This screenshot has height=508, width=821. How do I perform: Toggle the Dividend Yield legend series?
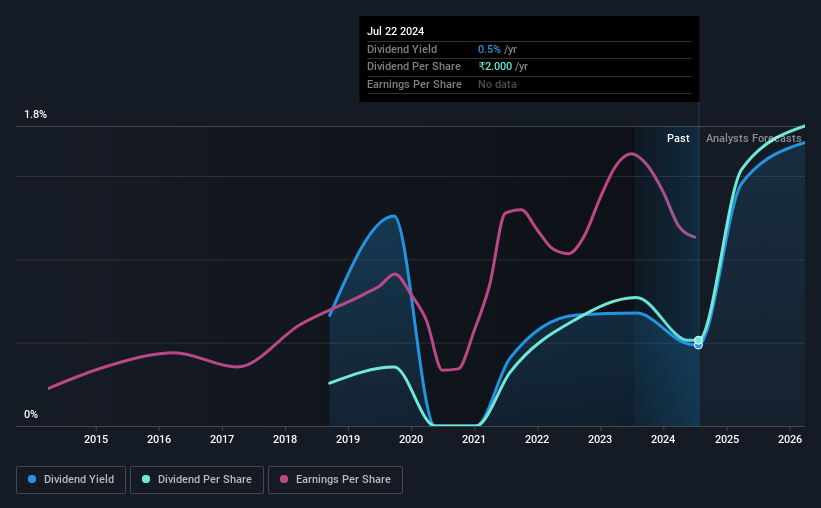coord(71,480)
